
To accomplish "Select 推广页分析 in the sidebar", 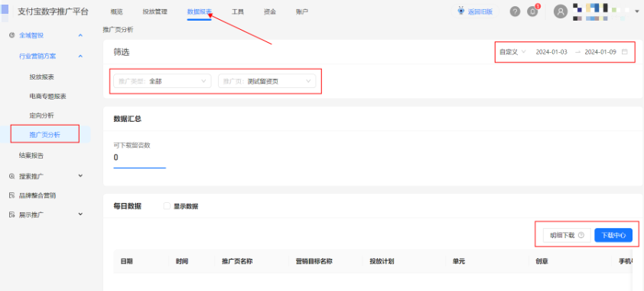I will coord(45,135).
